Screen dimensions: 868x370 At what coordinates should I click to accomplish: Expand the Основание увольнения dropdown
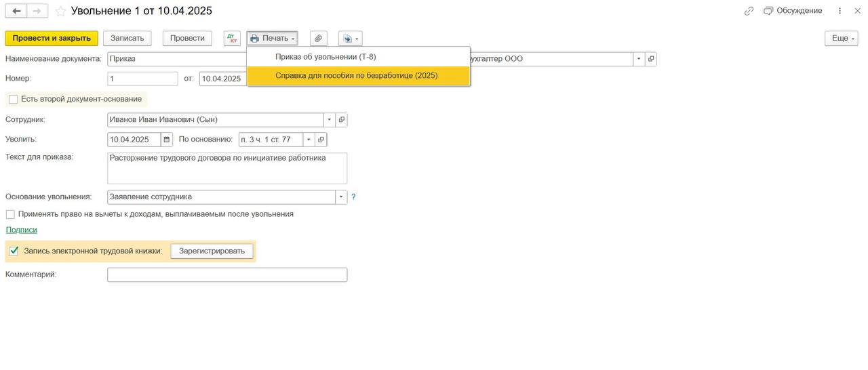341,197
